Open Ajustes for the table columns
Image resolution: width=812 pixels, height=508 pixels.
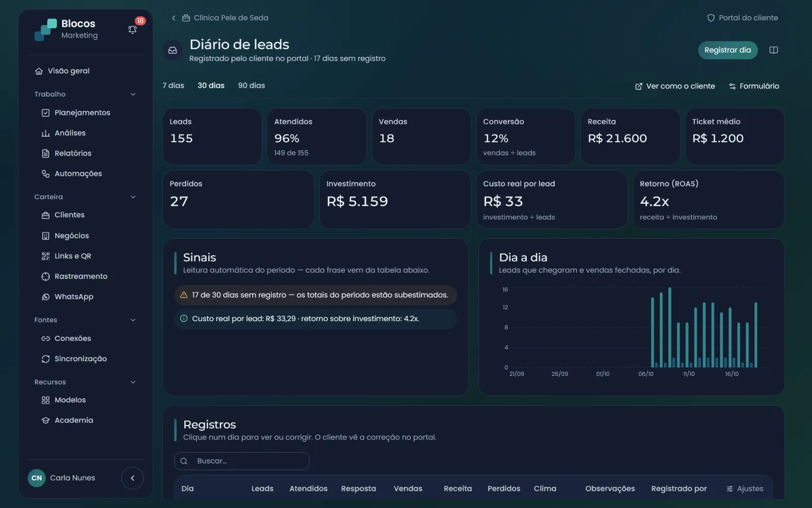pyautogui.click(x=745, y=489)
